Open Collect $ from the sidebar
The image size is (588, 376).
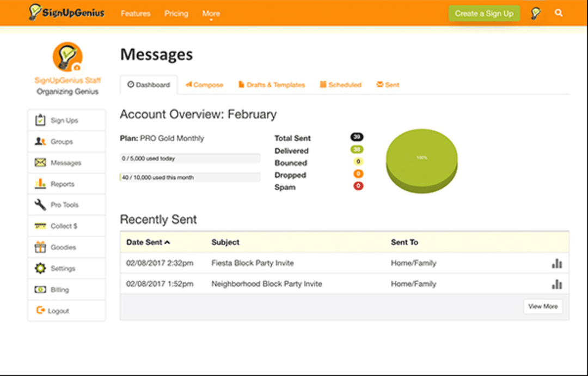tap(40, 226)
